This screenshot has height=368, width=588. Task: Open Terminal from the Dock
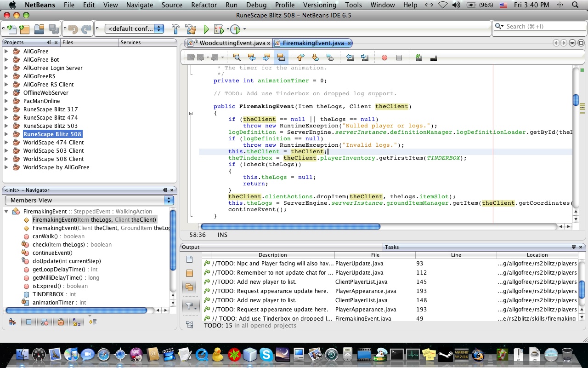pos(396,354)
